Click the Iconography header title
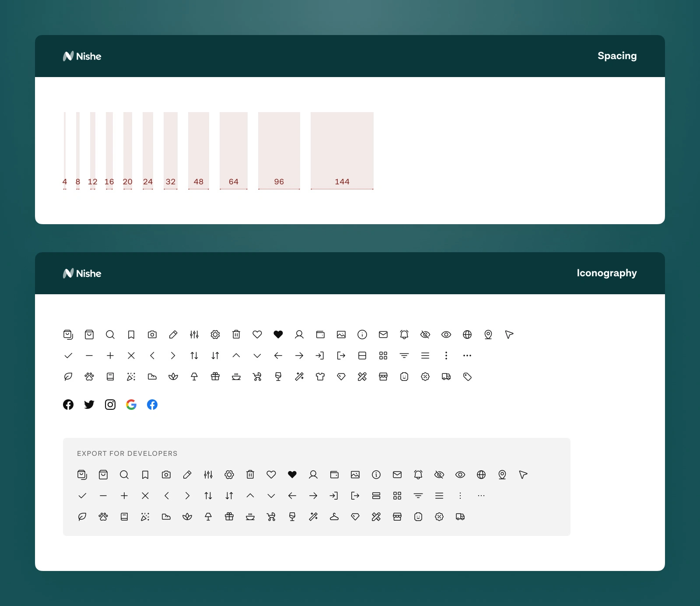The height and width of the screenshot is (606, 700). pos(606,273)
